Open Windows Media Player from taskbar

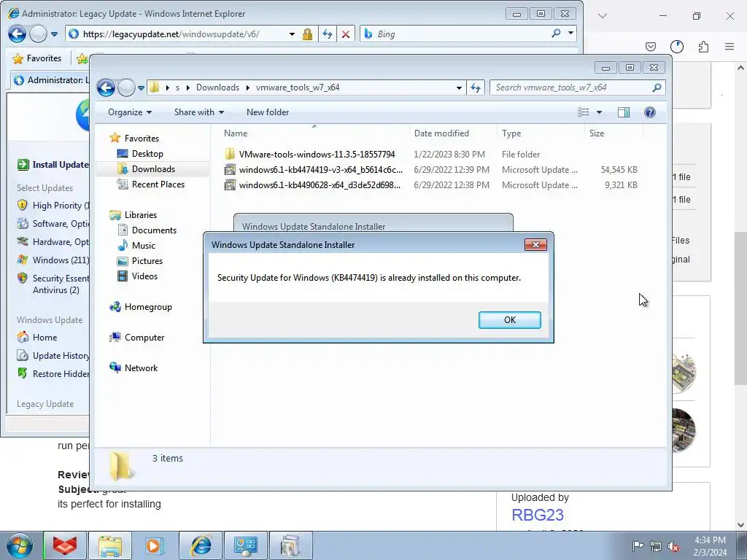[153, 545]
